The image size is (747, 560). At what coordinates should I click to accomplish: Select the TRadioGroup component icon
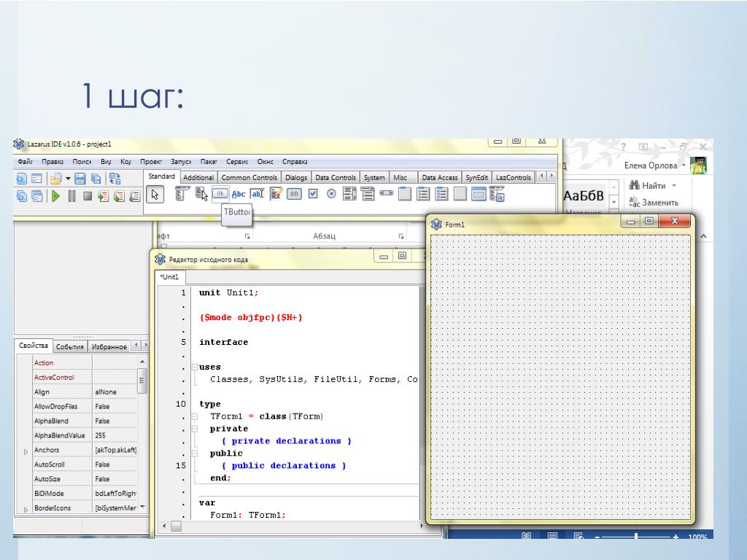click(423, 194)
